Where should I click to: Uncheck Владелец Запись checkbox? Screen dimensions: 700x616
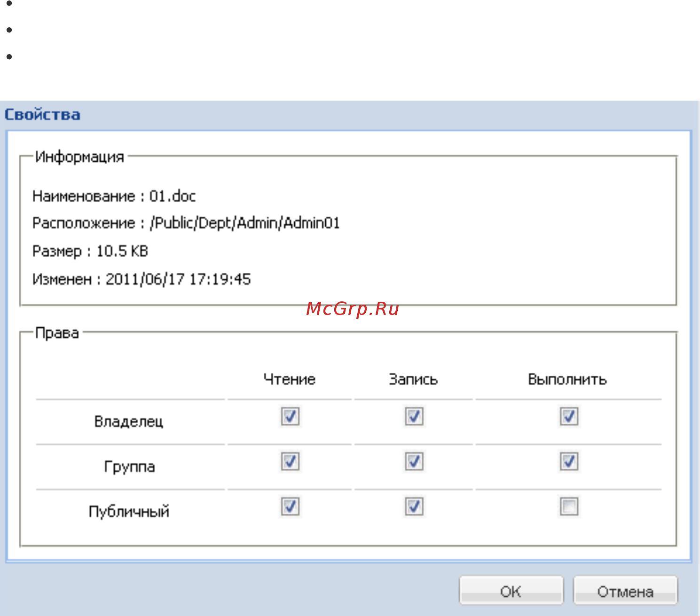414,416
